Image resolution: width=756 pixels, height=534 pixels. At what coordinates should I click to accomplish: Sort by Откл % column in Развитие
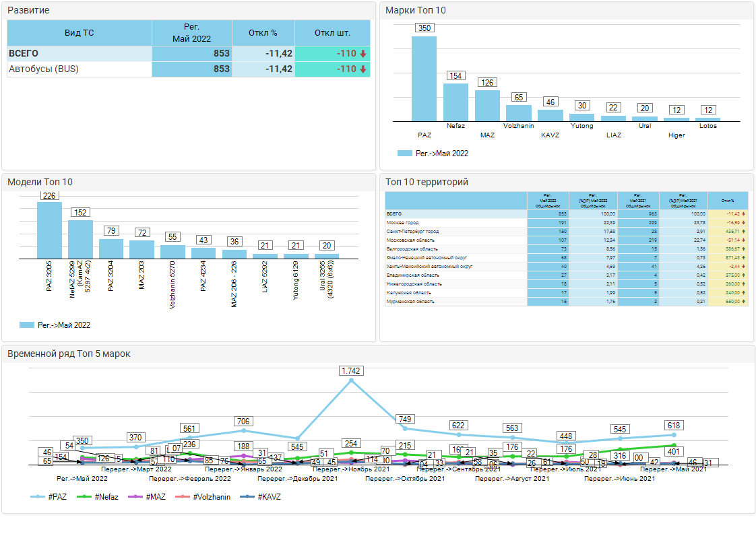tap(263, 33)
